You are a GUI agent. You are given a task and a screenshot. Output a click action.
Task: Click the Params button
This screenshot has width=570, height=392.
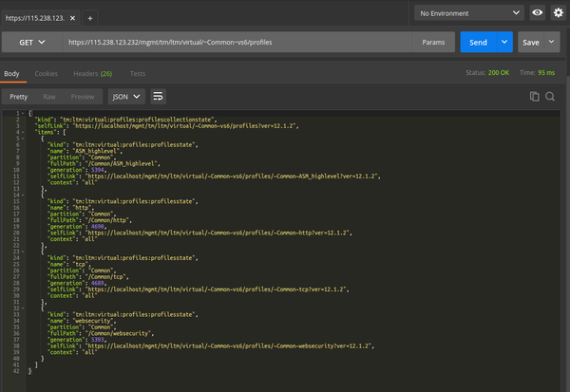point(431,43)
